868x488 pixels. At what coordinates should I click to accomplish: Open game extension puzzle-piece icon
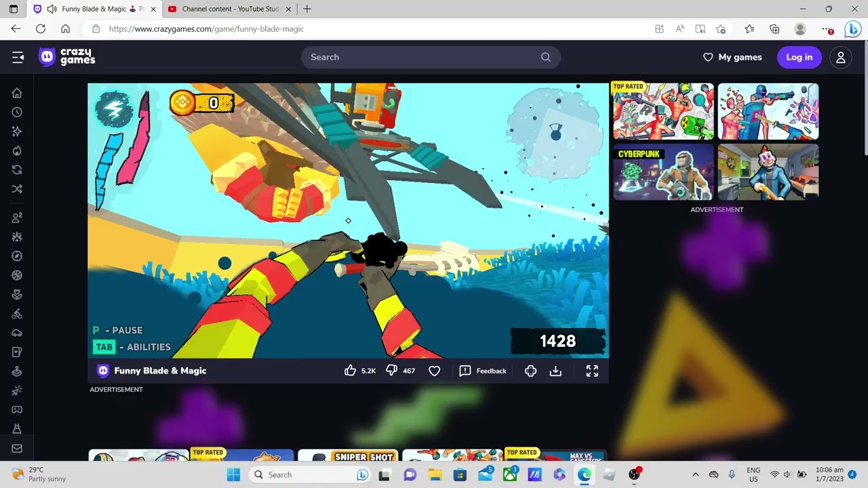(530, 371)
